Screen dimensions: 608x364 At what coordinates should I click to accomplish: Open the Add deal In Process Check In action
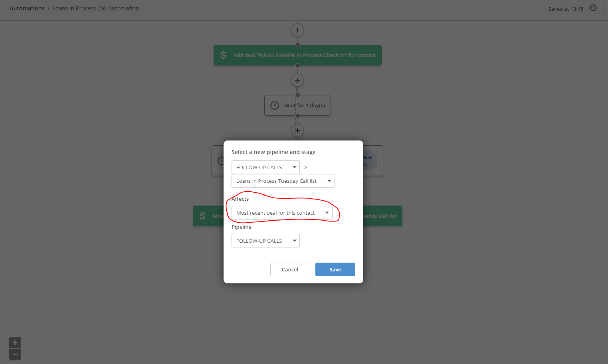tap(297, 55)
